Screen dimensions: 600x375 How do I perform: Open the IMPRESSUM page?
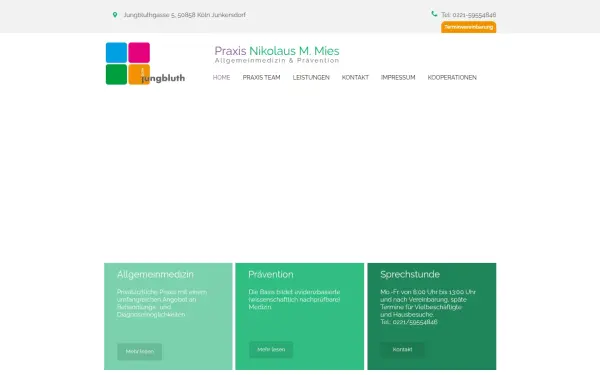click(398, 77)
